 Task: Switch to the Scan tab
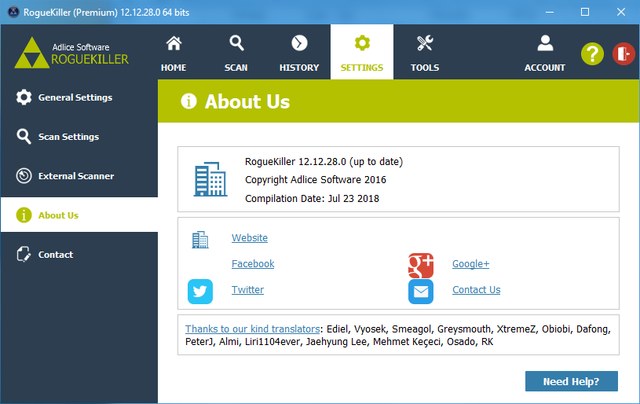(x=236, y=53)
